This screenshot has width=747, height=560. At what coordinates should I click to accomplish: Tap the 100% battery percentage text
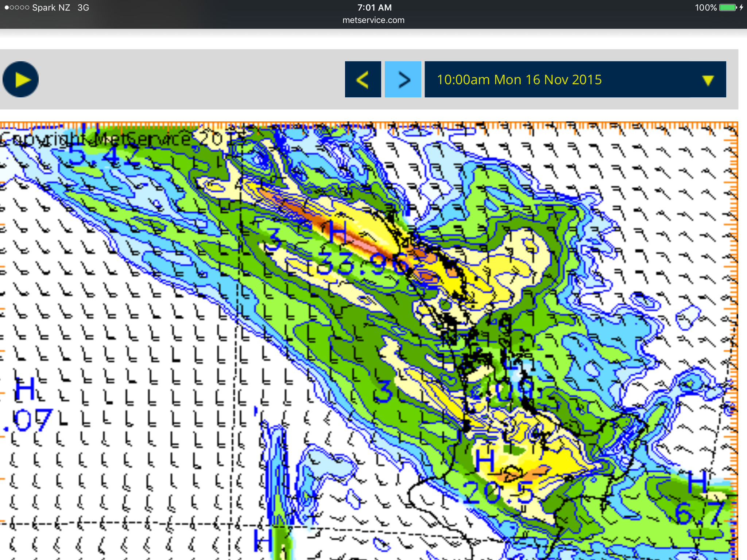(x=705, y=8)
